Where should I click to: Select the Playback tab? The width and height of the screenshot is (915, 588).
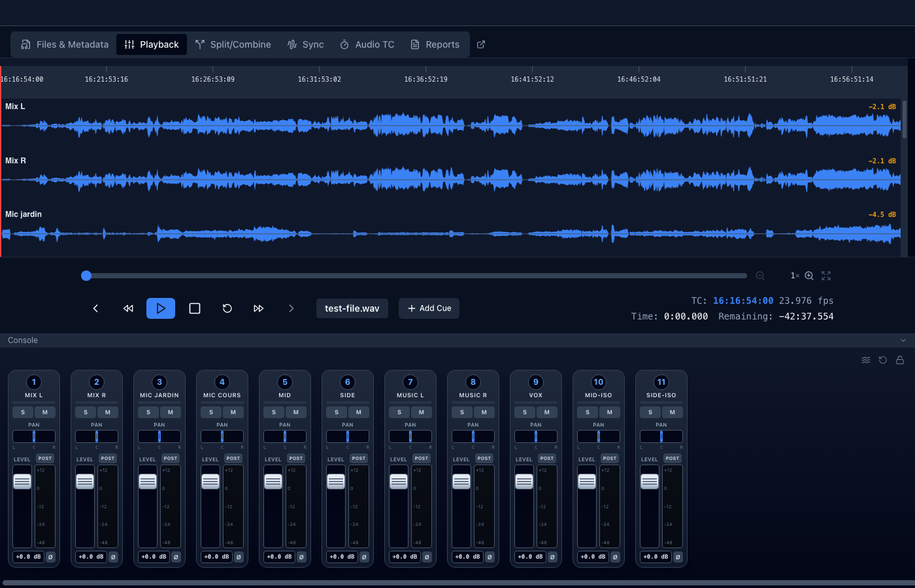(x=152, y=44)
